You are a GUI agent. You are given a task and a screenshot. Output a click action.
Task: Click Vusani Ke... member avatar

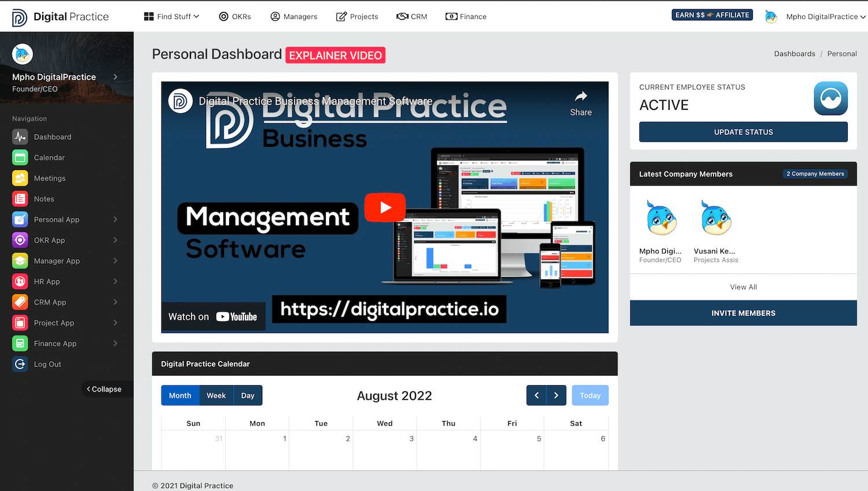point(716,219)
